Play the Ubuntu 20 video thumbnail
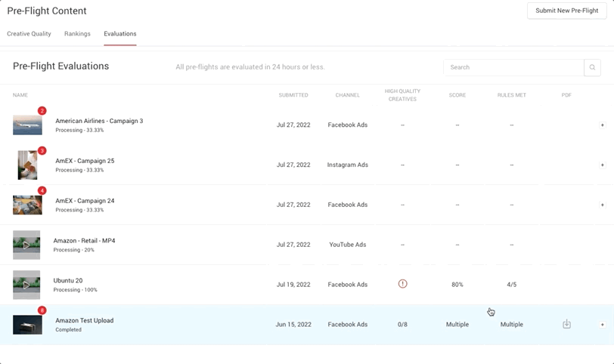 point(26,285)
